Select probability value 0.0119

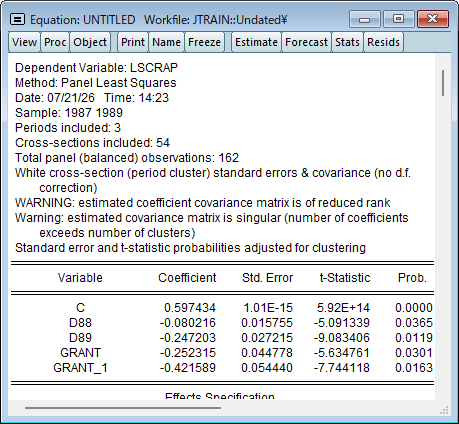click(x=414, y=338)
